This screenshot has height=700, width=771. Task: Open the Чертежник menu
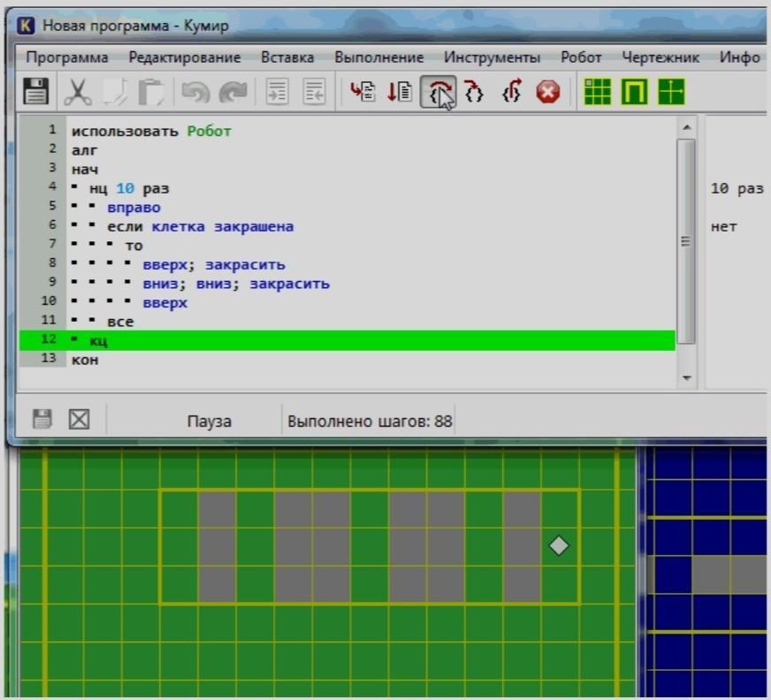point(660,57)
